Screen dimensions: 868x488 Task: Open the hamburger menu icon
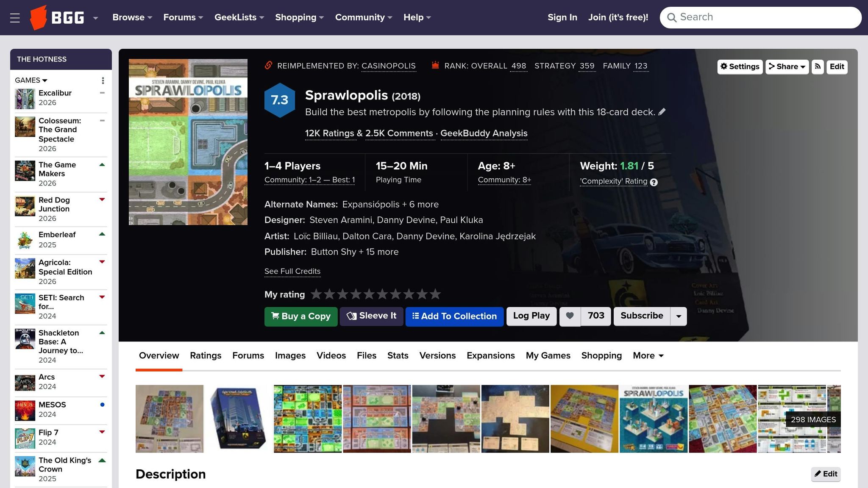click(15, 18)
